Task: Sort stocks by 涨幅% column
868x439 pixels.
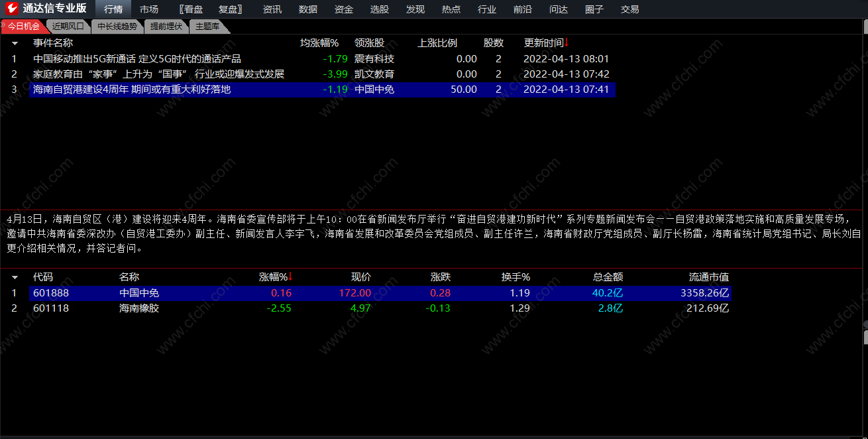Action: [275, 277]
